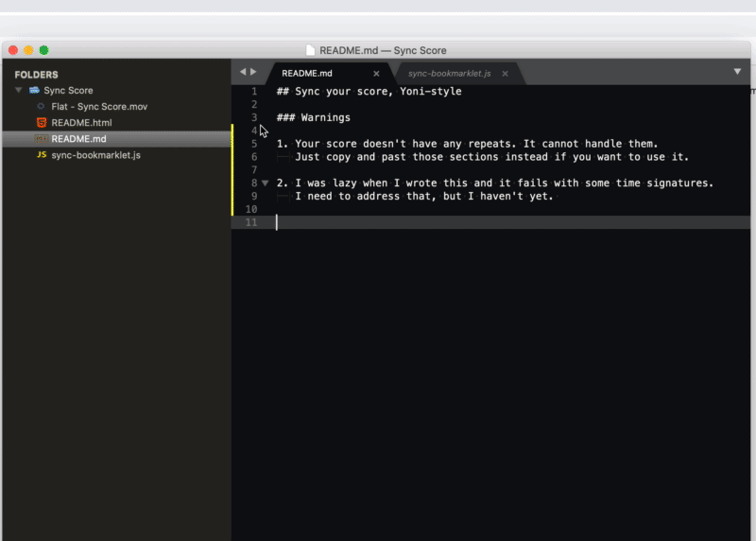Click the red close window button

click(x=13, y=50)
